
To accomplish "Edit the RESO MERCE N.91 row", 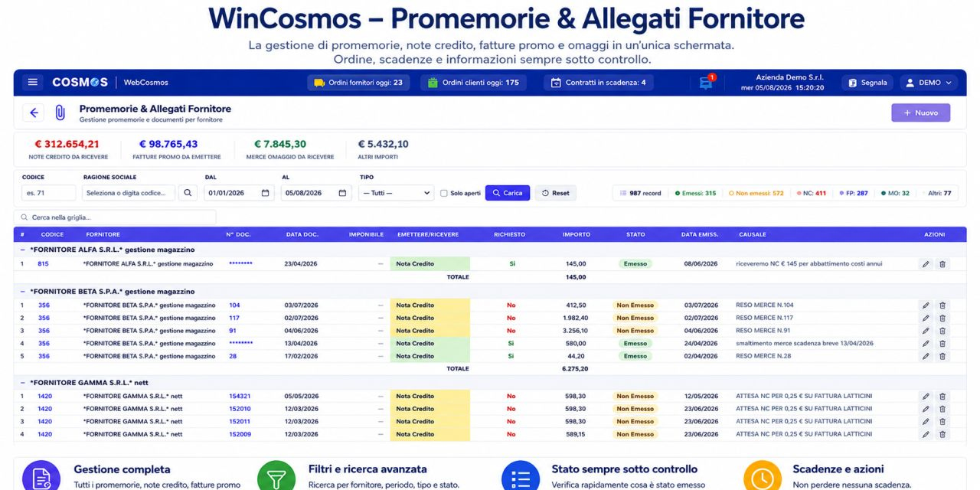I will [x=926, y=331].
